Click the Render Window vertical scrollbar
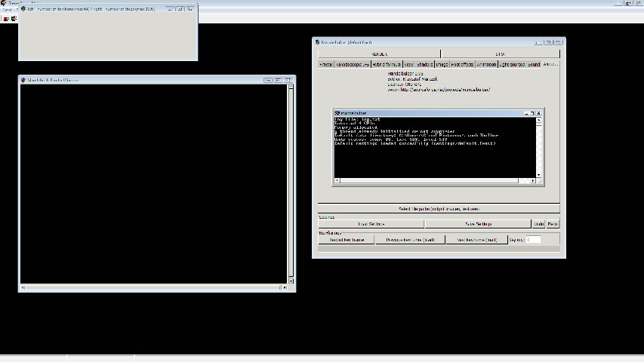644x362 pixels. [x=291, y=183]
